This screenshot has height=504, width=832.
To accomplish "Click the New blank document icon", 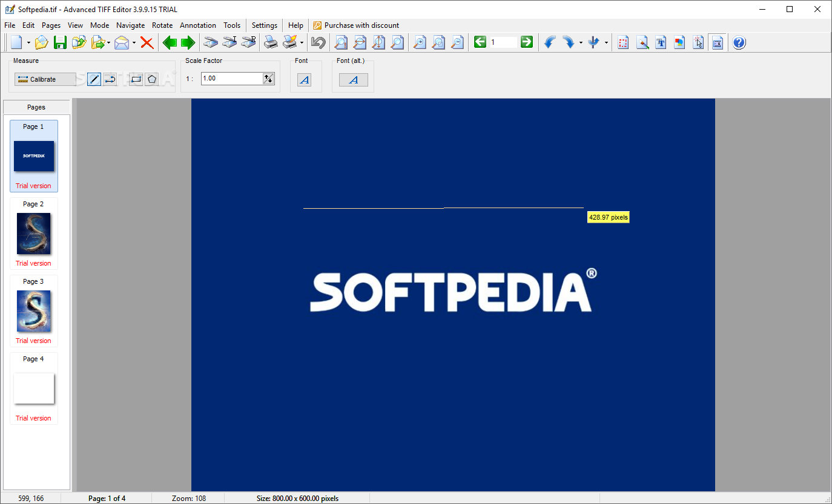I will 16,42.
